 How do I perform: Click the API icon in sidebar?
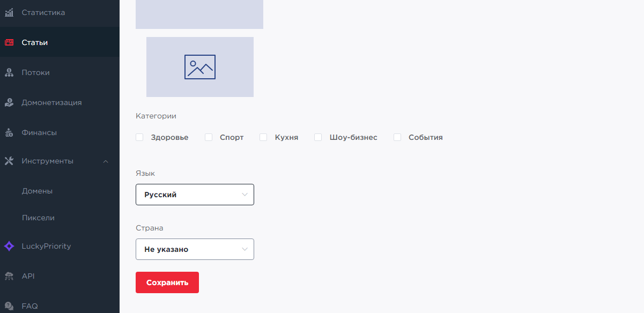coord(9,276)
